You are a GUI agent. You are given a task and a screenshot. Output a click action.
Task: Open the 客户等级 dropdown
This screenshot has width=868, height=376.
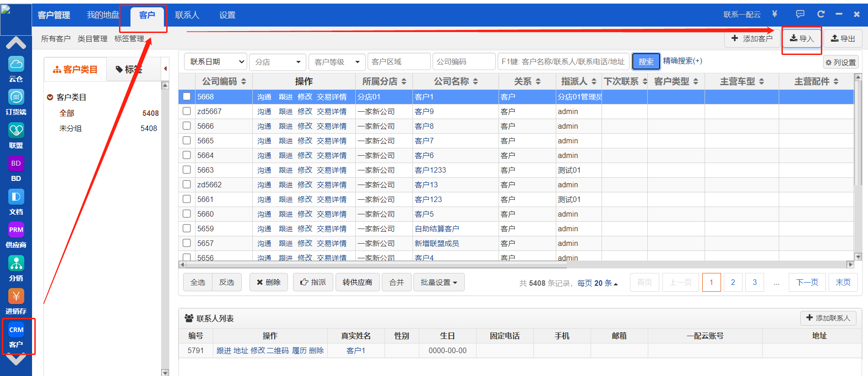coord(337,62)
